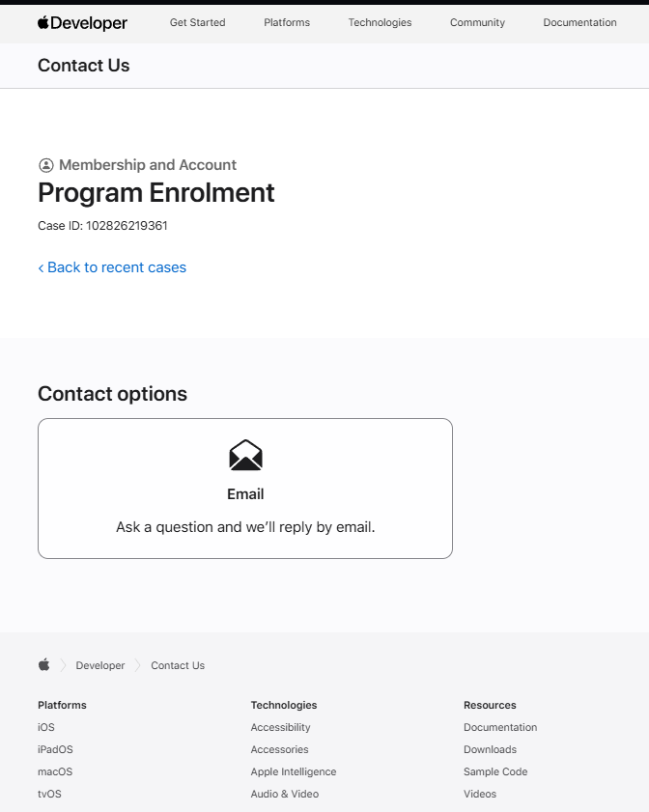
Task: Open the Apple Intelligence footer link
Action: 294,771
